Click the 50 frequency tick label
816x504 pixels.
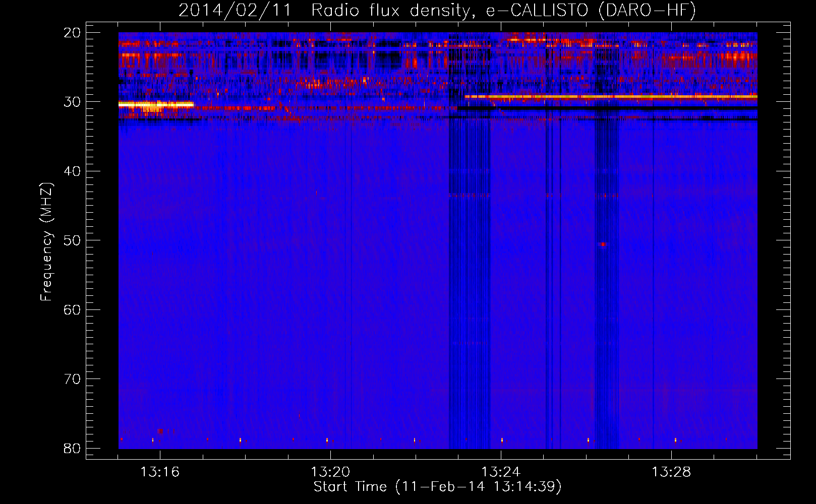point(72,240)
